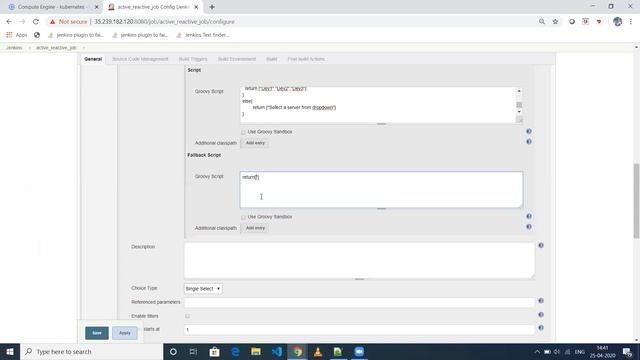Open the notification center icon
The width and height of the screenshot is (640, 360).
pos(627,351)
